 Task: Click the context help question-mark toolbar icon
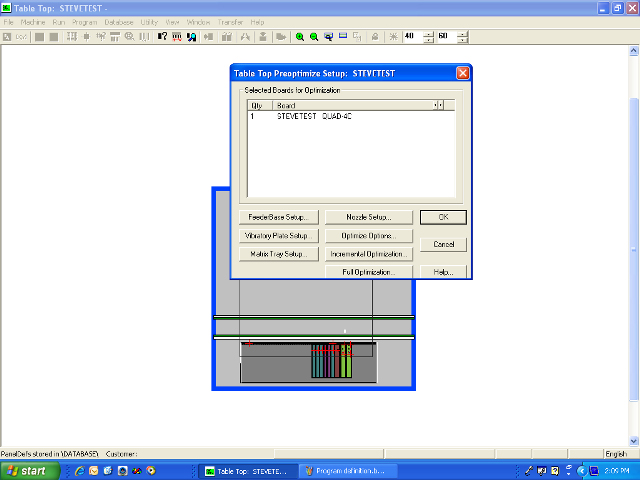point(162,37)
